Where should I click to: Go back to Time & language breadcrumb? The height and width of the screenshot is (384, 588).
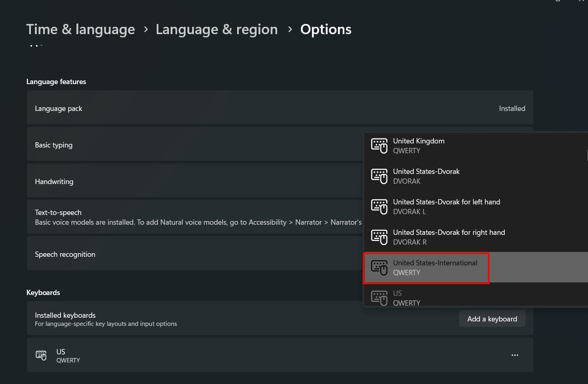click(80, 30)
